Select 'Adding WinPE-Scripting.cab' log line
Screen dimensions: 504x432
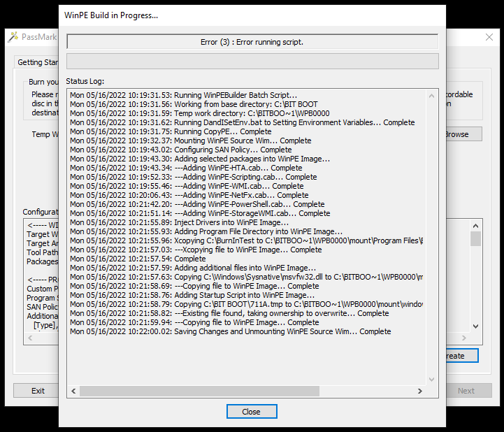[x=194, y=177]
